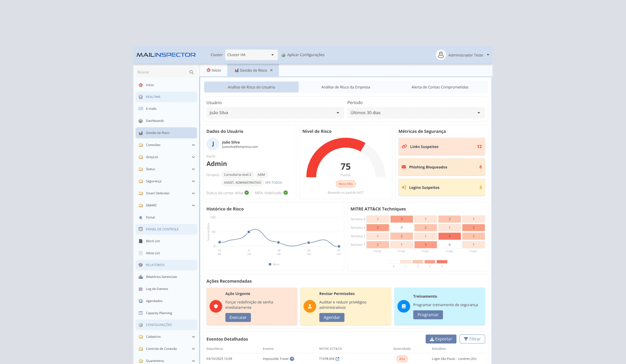
Task: Click the Filtrar button
Action: click(472, 339)
